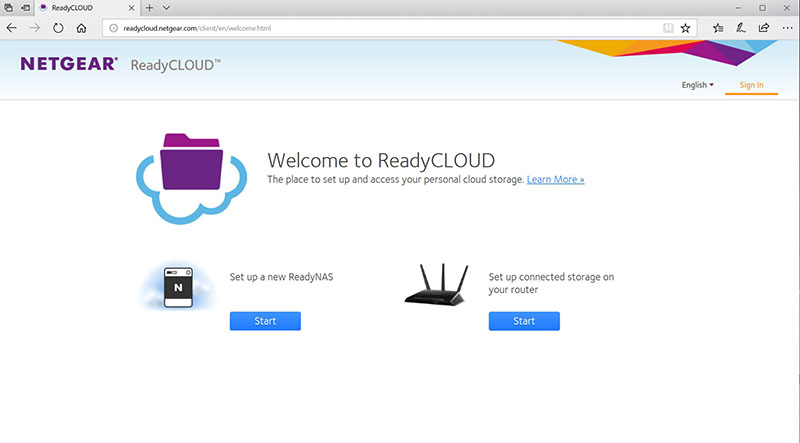Image resolution: width=800 pixels, height=443 pixels.
Task: Click the site information icon in address bar
Action: pos(114,28)
